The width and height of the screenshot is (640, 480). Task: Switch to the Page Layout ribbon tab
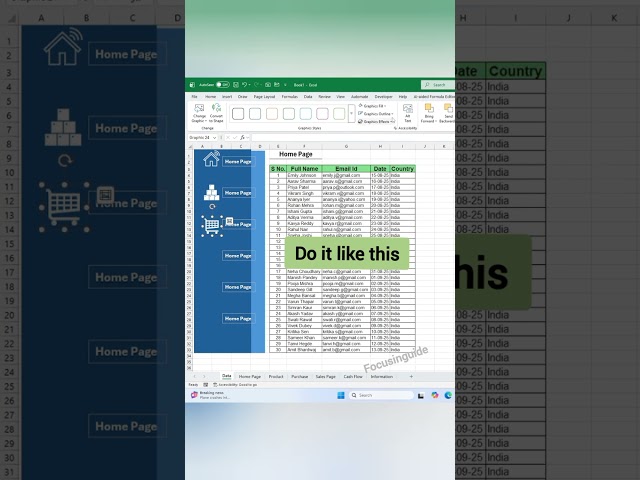(x=264, y=97)
